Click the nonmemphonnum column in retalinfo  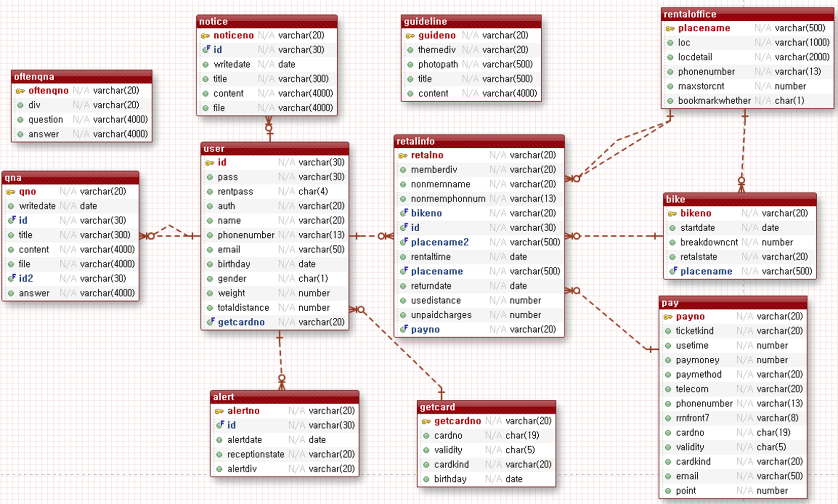pyautogui.click(x=479, y=199)
